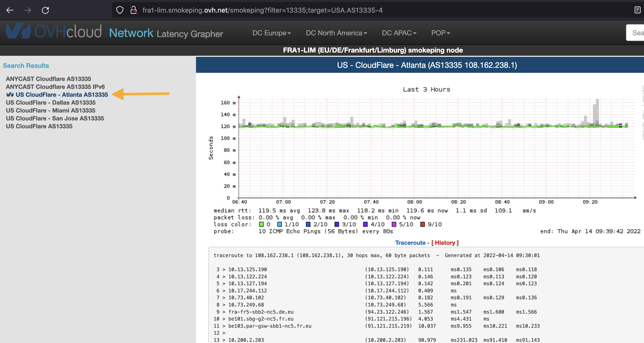Open the traceroute [ History ] link
Viewport: 644px width, 343px height.
[445, 243]
